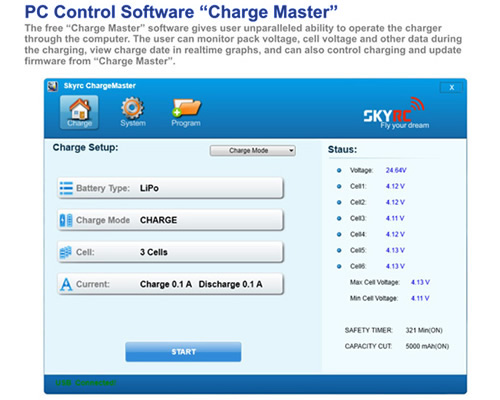500x400 pixels.
Task: Click the Cell2 status bullet
Action: [x=339, y=202]
